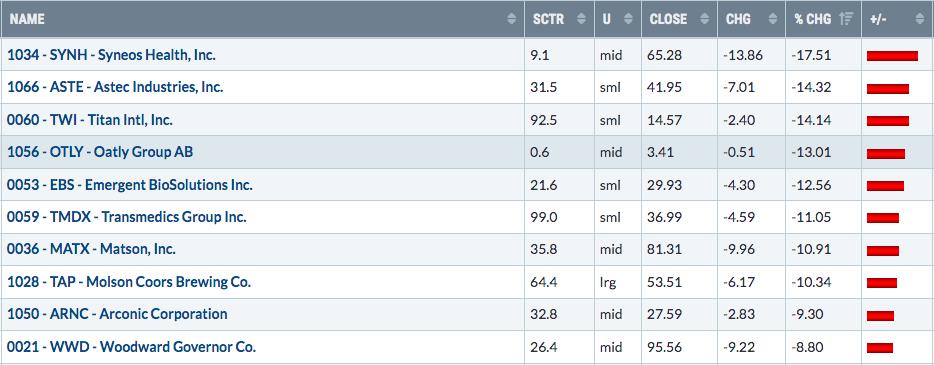Sort by U column arrows
This screenshot has height=365, width=934.
tap(628, 19)
